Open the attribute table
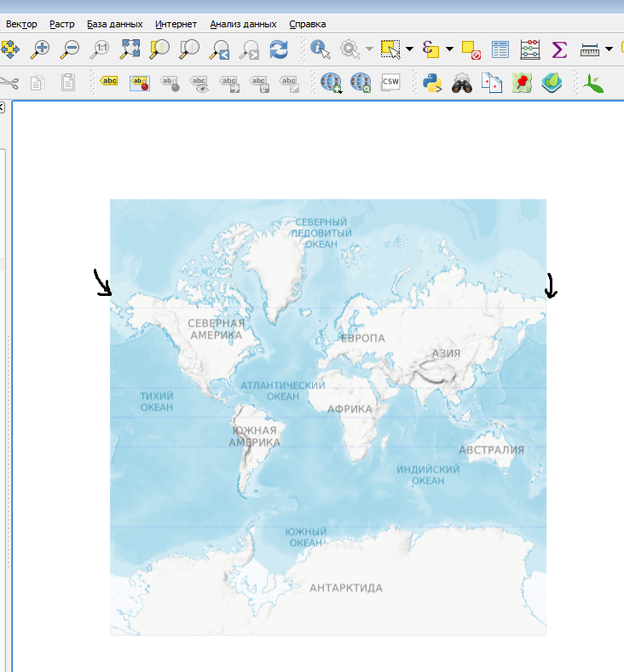The width and height of the screenshot is (624, 672). (x=500, y=49)
